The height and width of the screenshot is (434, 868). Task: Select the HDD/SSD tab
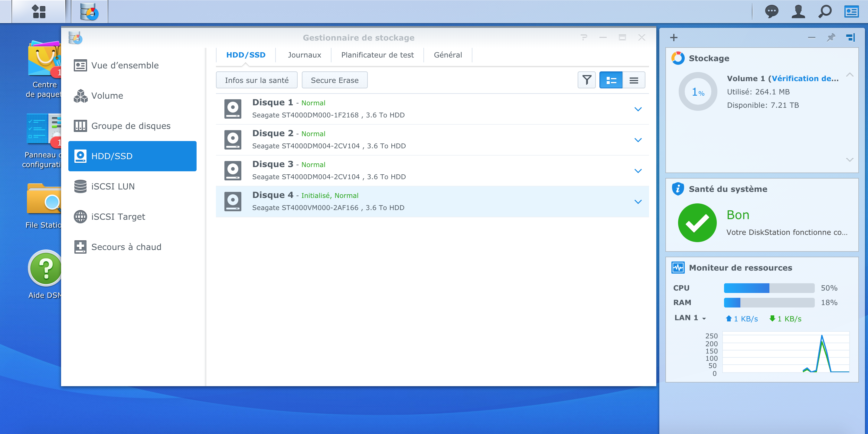pos(246,55)
